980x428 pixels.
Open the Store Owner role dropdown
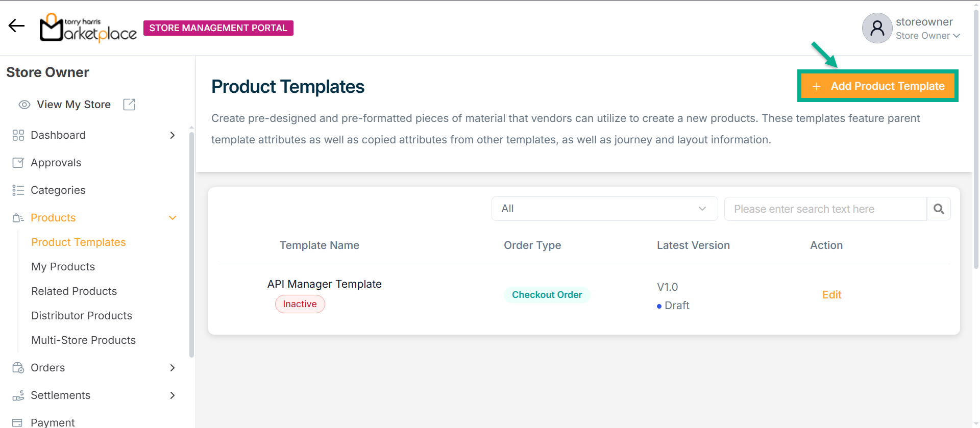coord(928,36)
